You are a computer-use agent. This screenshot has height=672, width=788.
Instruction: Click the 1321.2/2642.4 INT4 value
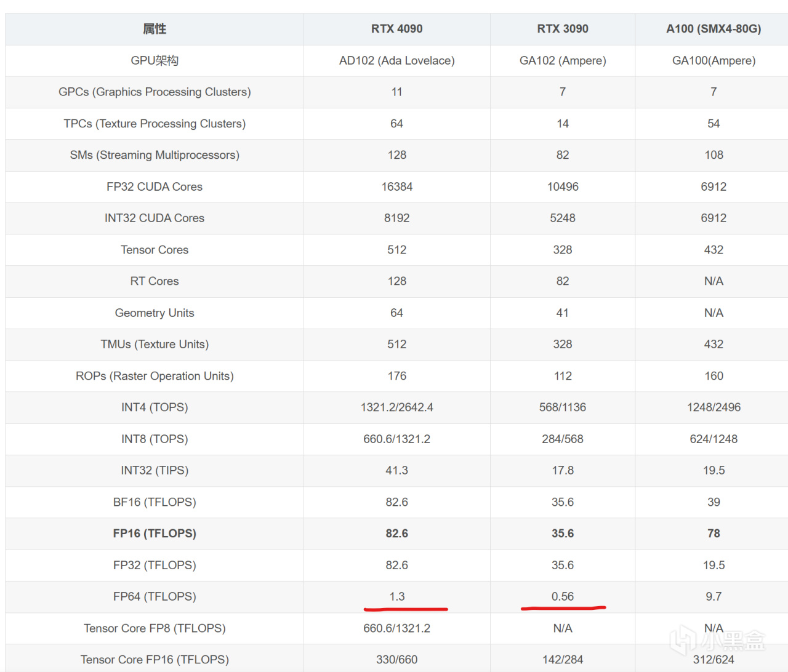pyautogui.click(x=396, y=407)
